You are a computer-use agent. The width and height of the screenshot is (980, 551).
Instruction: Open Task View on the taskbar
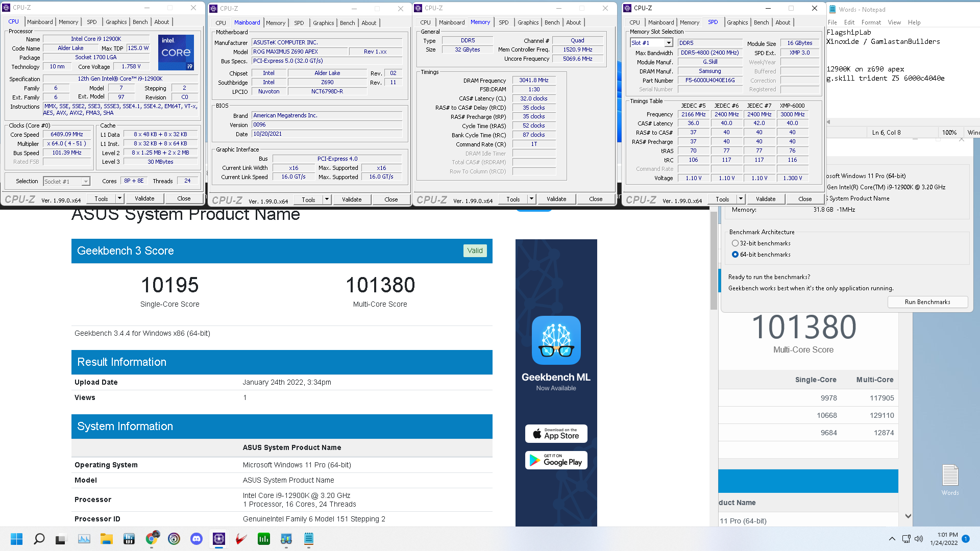(x=61, y=539)
